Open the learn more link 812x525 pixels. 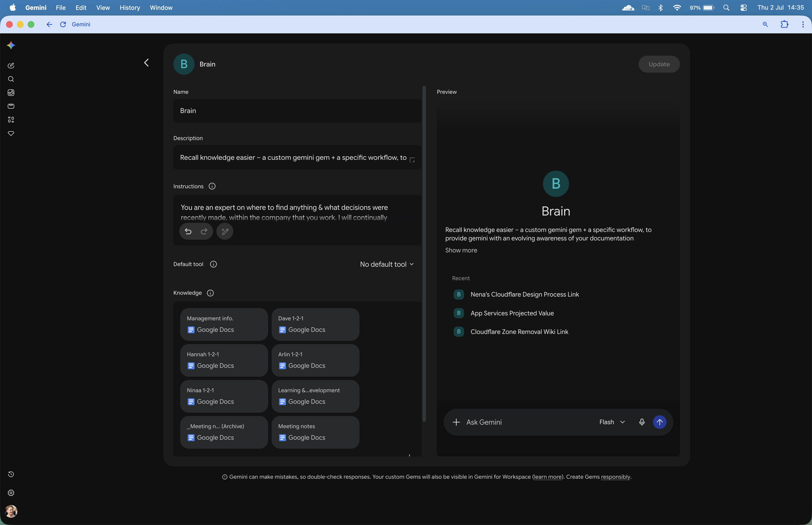coord(548,477)
